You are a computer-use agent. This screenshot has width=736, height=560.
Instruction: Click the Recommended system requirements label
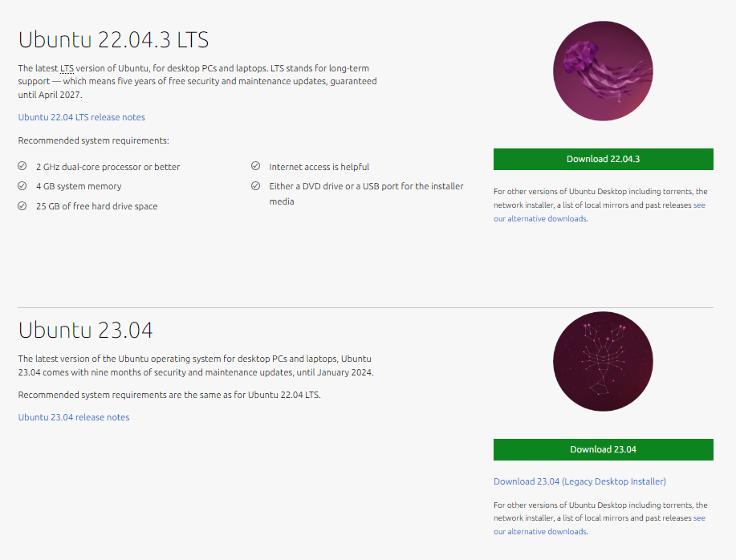pos(93,140)
